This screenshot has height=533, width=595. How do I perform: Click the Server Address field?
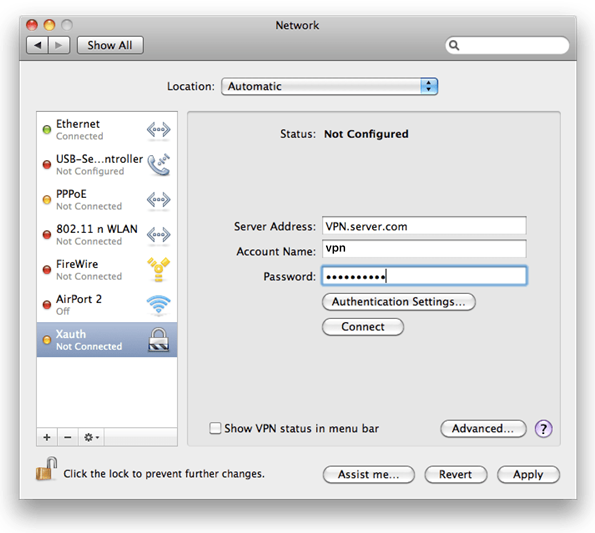point(424,226)
